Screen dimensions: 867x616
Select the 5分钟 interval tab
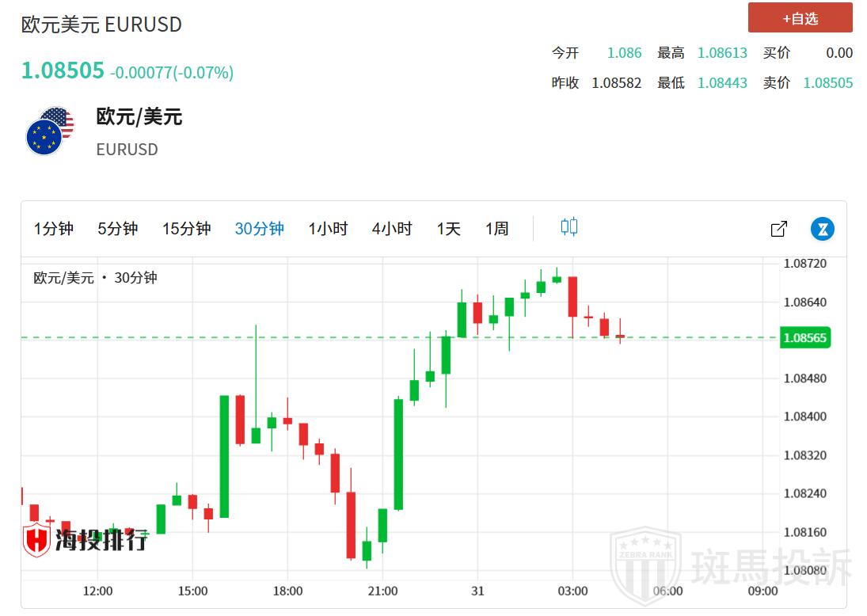click(x=117, y=229)
